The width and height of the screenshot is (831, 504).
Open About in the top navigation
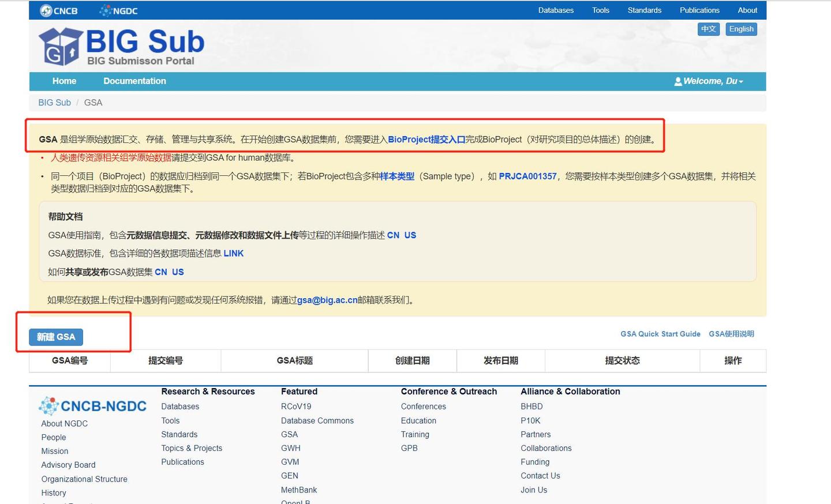pyautogui.click(x=747, y=10)
